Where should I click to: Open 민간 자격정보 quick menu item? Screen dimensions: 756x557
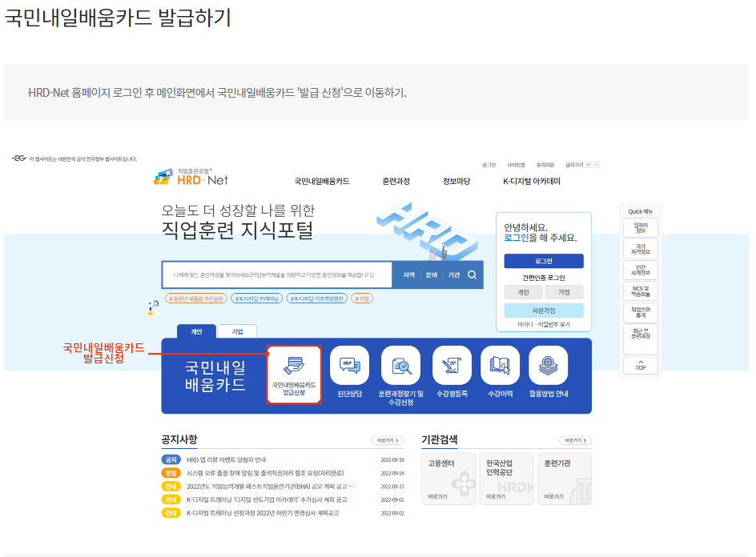[x=641, y=270]
